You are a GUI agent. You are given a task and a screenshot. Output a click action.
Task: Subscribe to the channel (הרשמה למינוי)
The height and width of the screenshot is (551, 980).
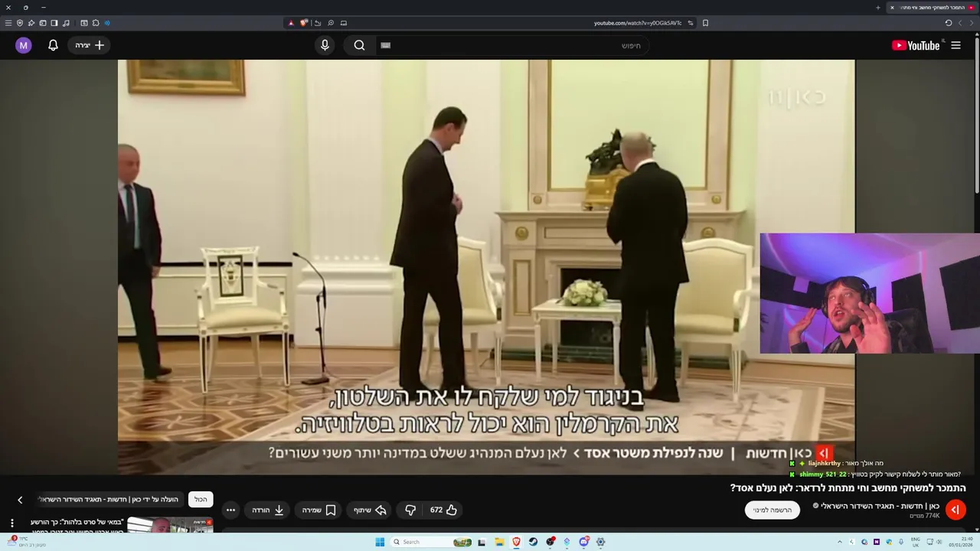pyautogui.click(x=772, y=510)
